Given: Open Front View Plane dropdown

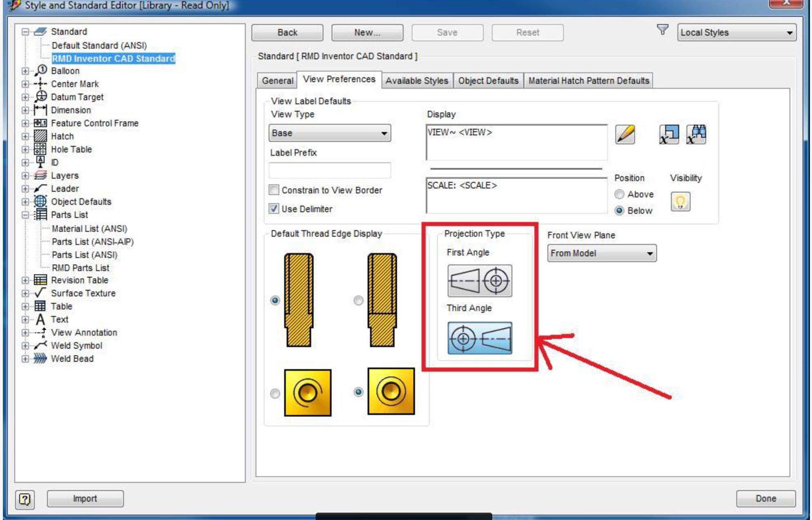Looking at the screenshot, I should click(x=601, y=253).
